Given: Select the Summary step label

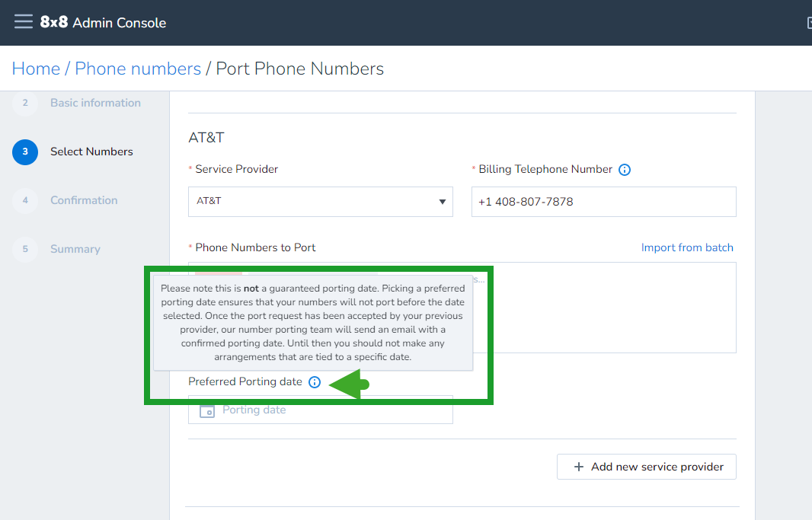Looking at the screenshot, I should pos(75,249).
